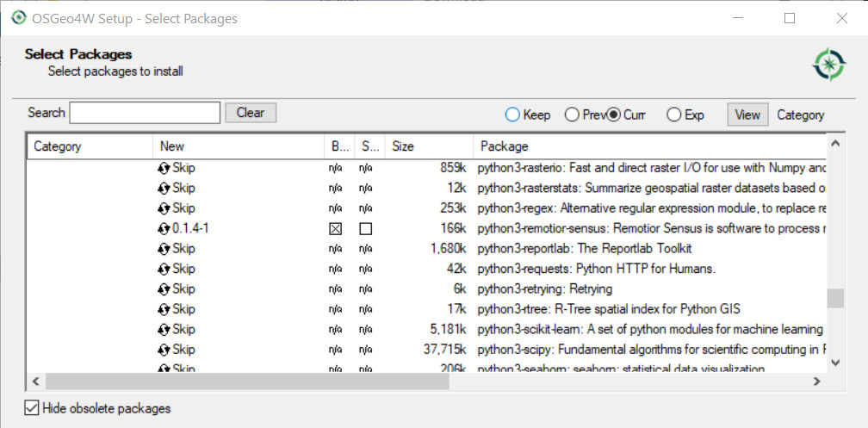Click the Clear search button
The image size is (868, 428).
point(251,113)
